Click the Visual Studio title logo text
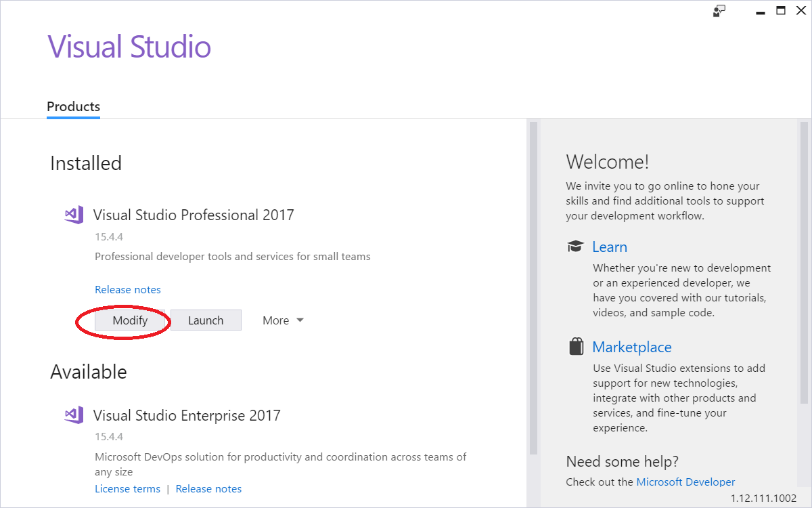The height and width of the screenshot is (508, 812). [x=129, y=46]
